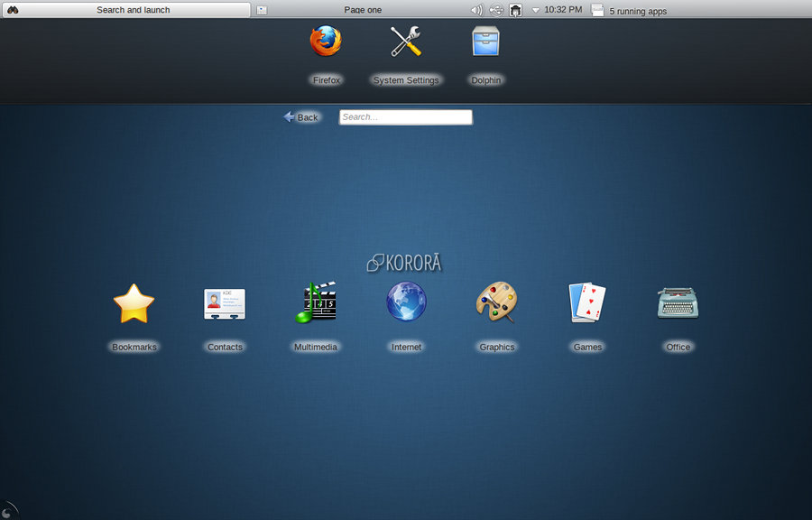Click the Page one activity button
The image size is (812, 520).
click(x=363, y=10)
